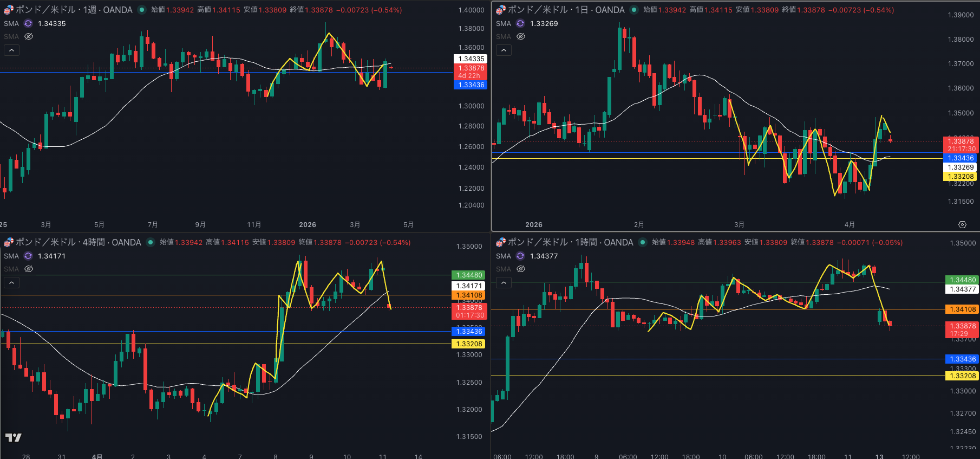Click the 11月 label on the 1週 time axis
The width and height of the screenshot is (980, 459).
254,224
